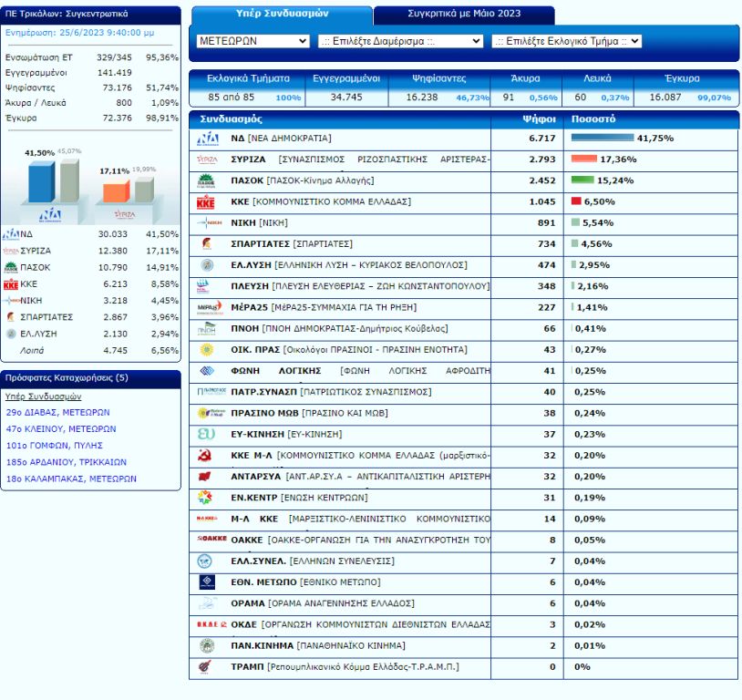Click the ΠΑΣΟΚ green percentage bar 15,24%

coord(582,180)
